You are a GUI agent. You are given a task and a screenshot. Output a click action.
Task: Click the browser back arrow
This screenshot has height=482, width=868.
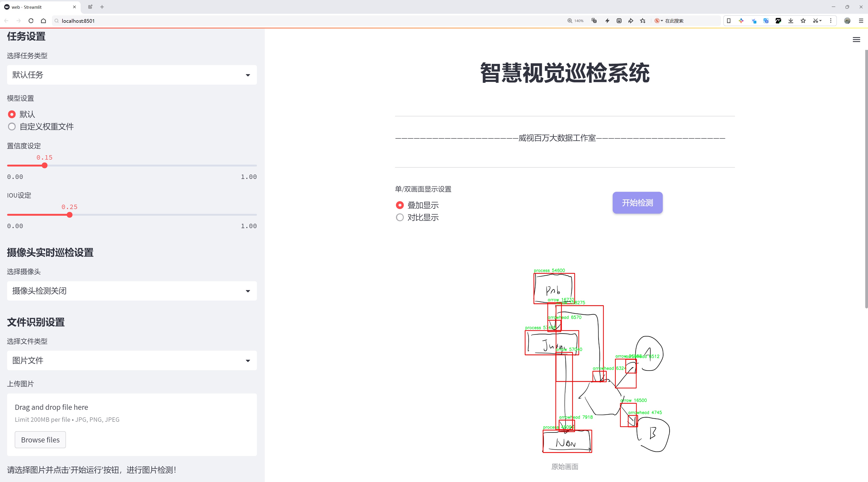click(x=6, y=20)
